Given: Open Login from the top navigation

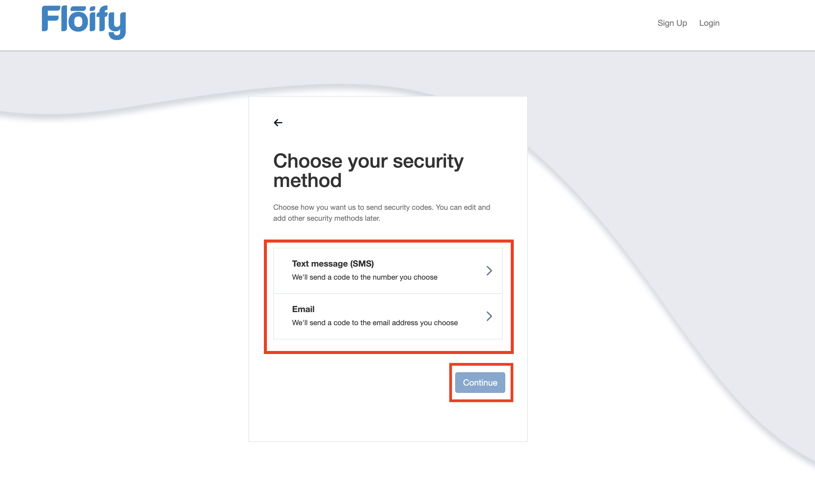Looking at the screenshot, I should point(709,23).
